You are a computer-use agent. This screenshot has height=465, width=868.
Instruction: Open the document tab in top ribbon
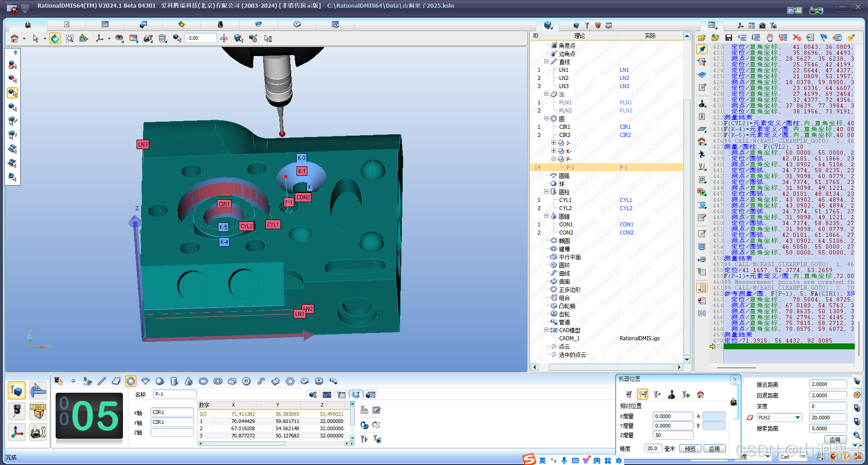66,24
